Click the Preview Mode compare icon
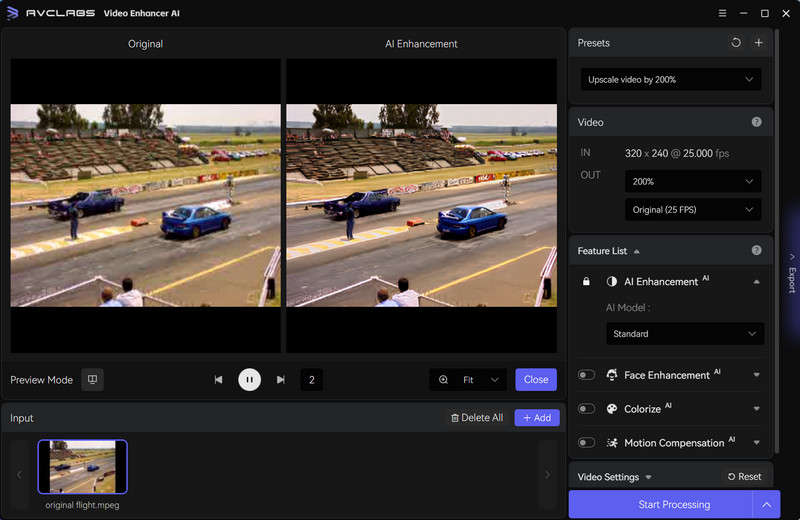800x520 pixels. 92,380
